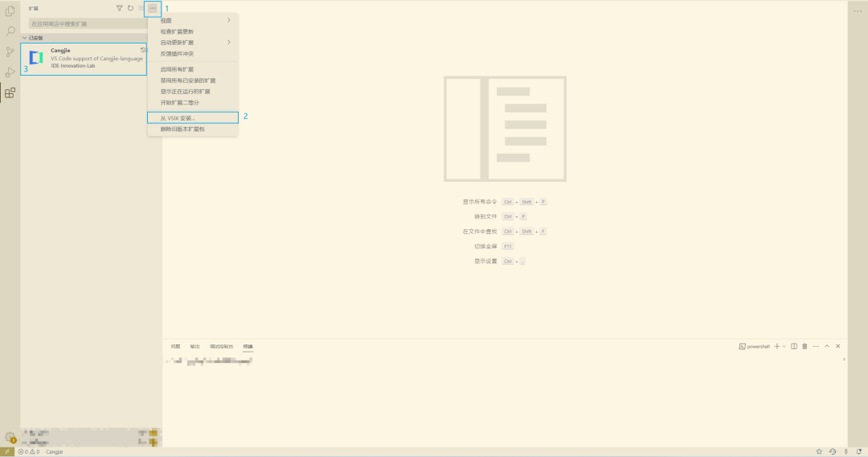This screenshot has height=457, width=868.
Task: Open the Cangjie extension title
Action: pyautogui.click(x=60, y=51)
